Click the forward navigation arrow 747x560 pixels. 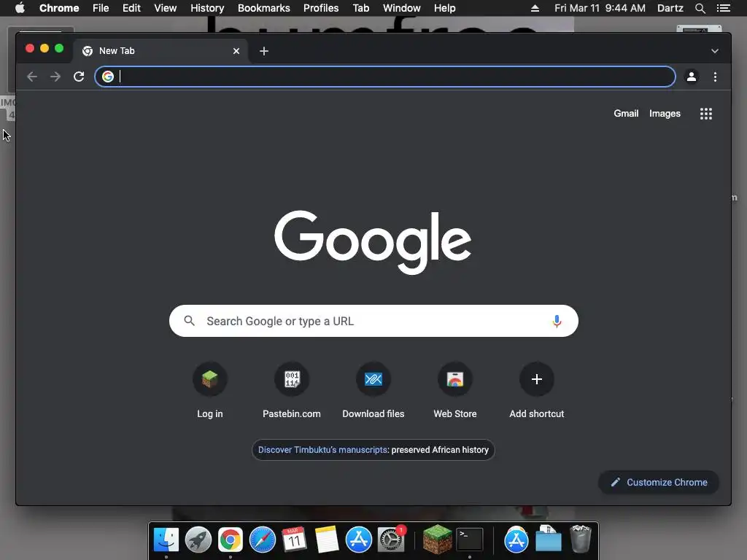point(55,77)
